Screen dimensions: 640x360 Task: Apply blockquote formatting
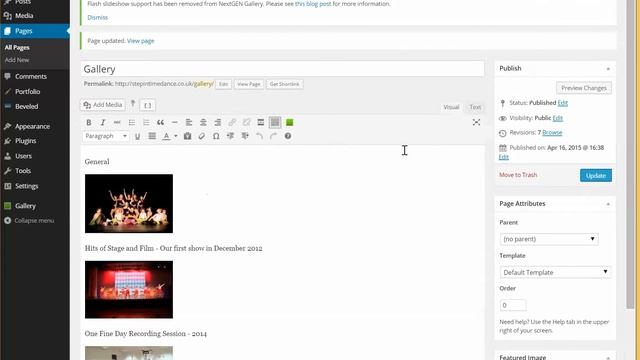160,122
